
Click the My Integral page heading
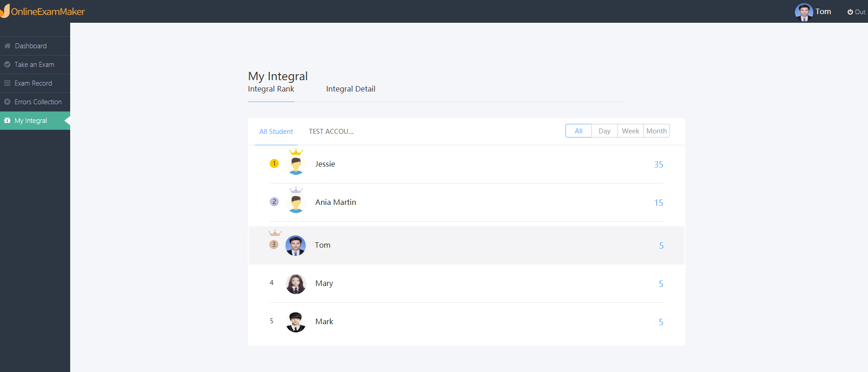click(x=278, y=76)
